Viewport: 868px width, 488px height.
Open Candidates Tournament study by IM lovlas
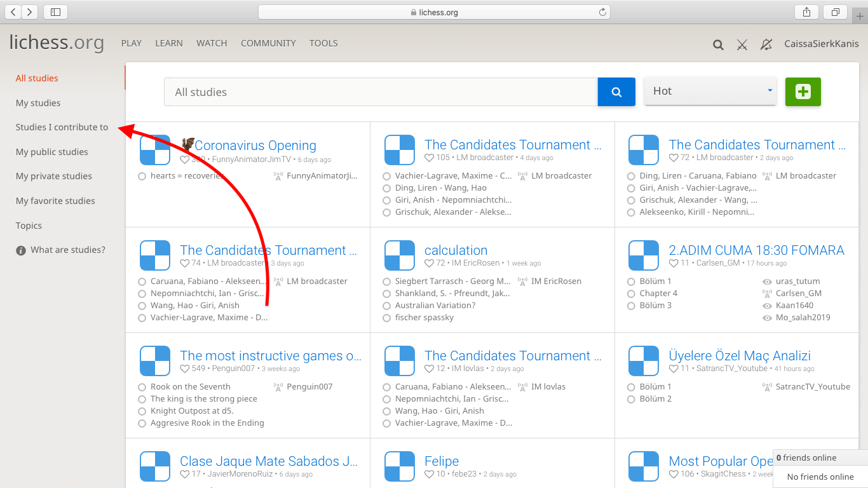tap(513, 356)
